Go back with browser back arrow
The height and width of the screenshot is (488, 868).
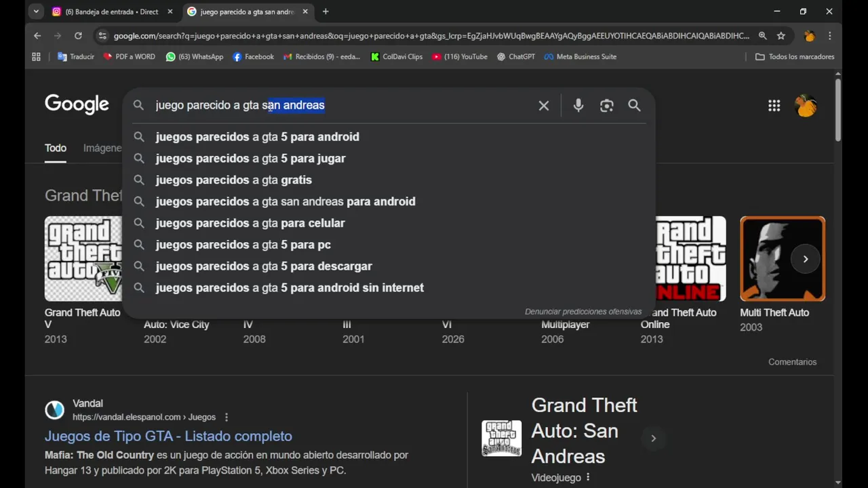37,36
